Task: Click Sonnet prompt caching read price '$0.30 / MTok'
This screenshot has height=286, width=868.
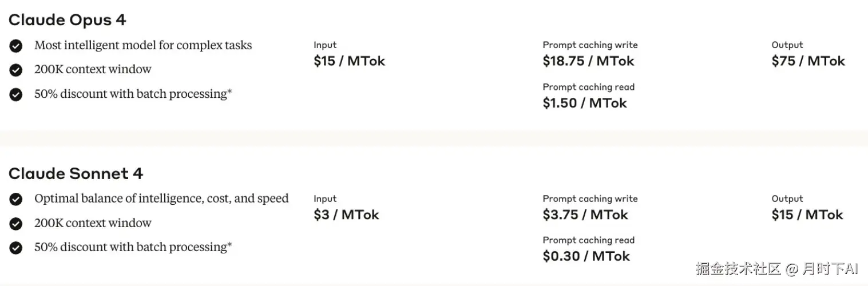Action: [586, 256]
